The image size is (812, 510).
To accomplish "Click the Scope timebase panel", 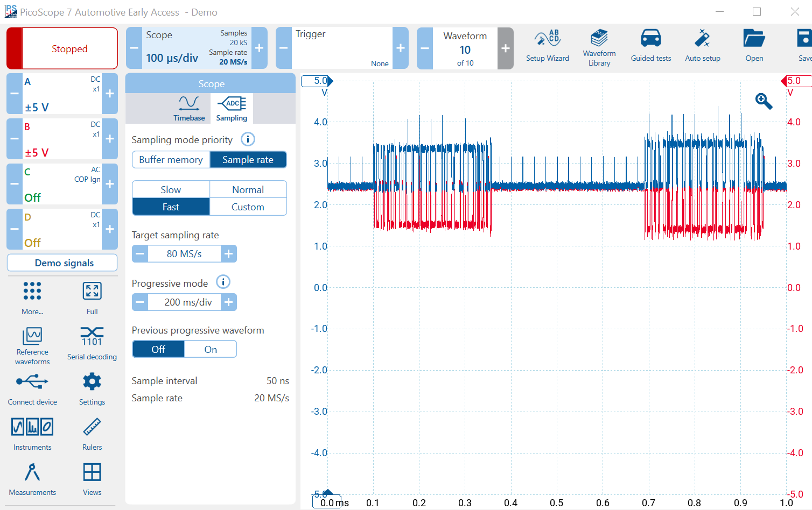I will tap(197, 48).
